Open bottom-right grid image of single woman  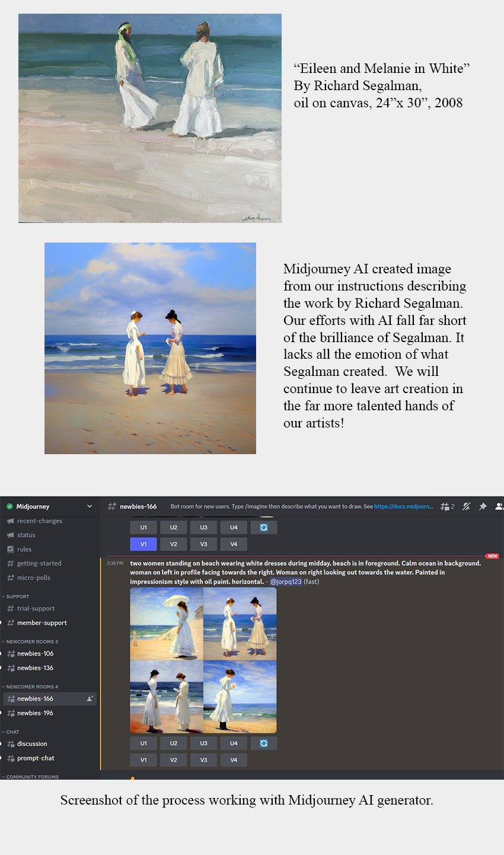(240, 697)
